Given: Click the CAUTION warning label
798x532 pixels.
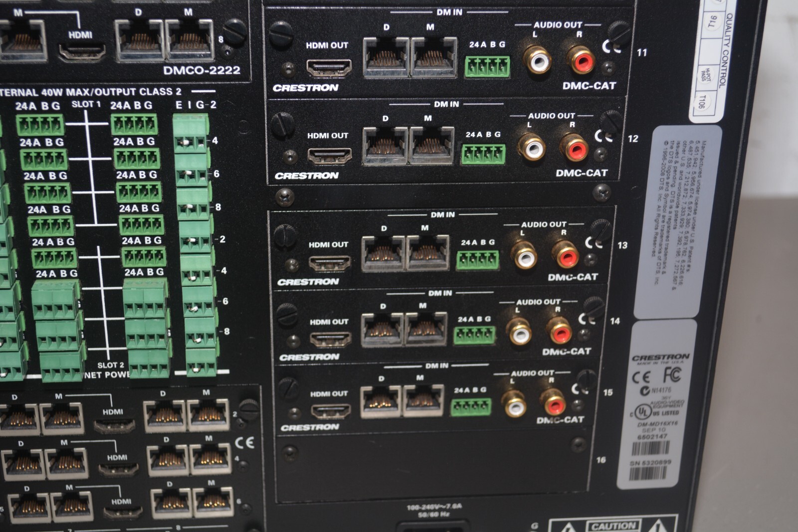Looking at the screenshot, I should pos(614,526).
